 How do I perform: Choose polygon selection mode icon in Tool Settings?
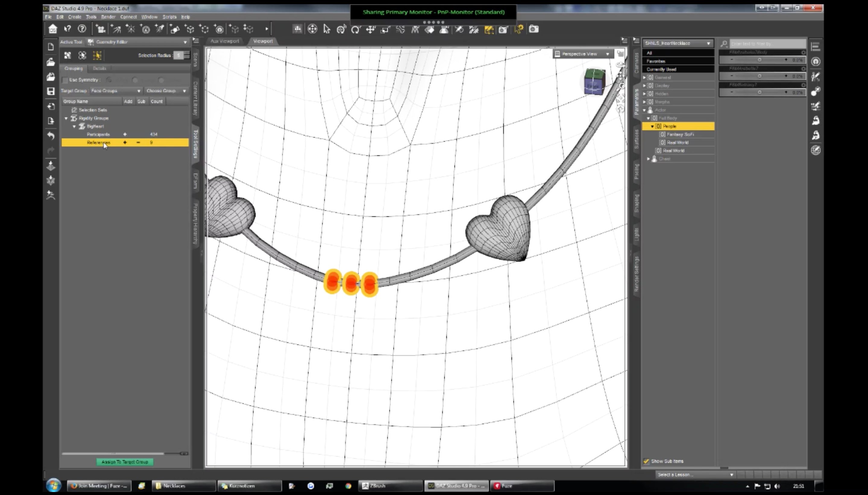tap(68, 55)
